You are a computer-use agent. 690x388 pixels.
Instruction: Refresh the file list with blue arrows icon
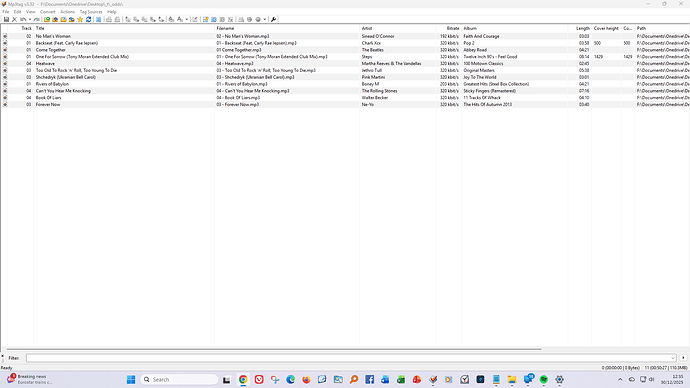point(88,19)
